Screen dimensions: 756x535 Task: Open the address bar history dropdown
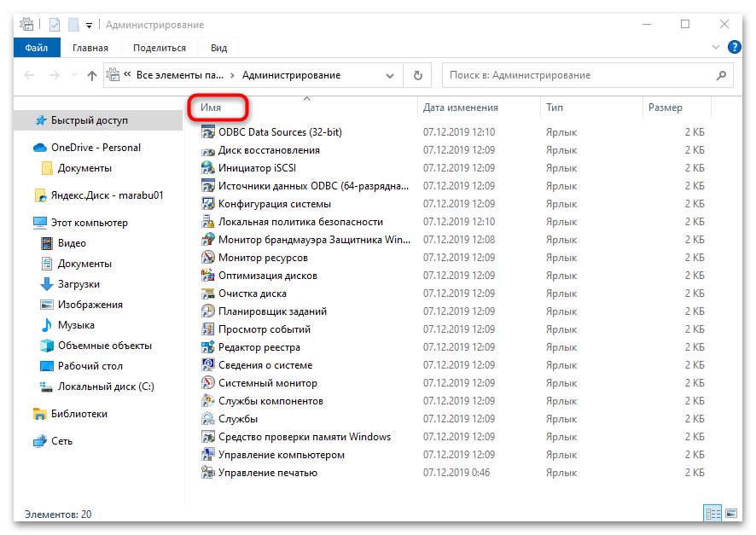click(x=392, y=75)
